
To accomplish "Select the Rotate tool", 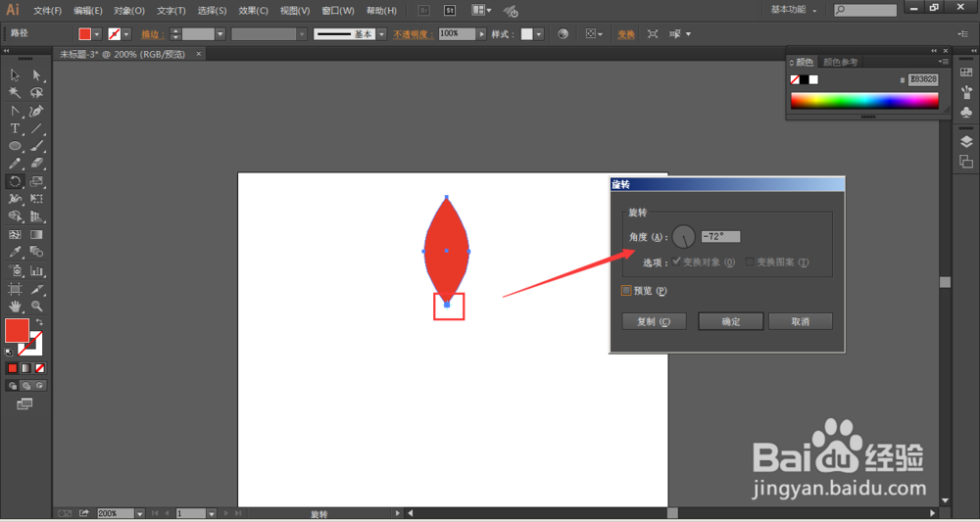I will (x=15, y=182).
